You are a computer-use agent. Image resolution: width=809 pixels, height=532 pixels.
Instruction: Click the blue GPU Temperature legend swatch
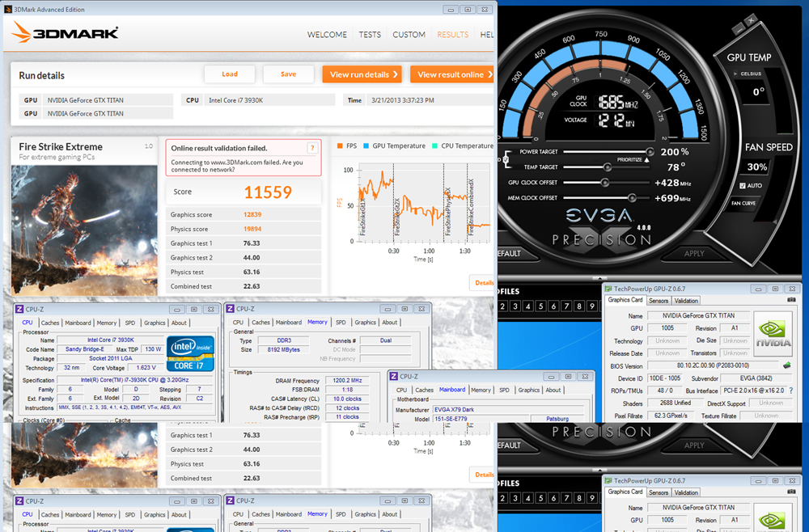(366, 146)
